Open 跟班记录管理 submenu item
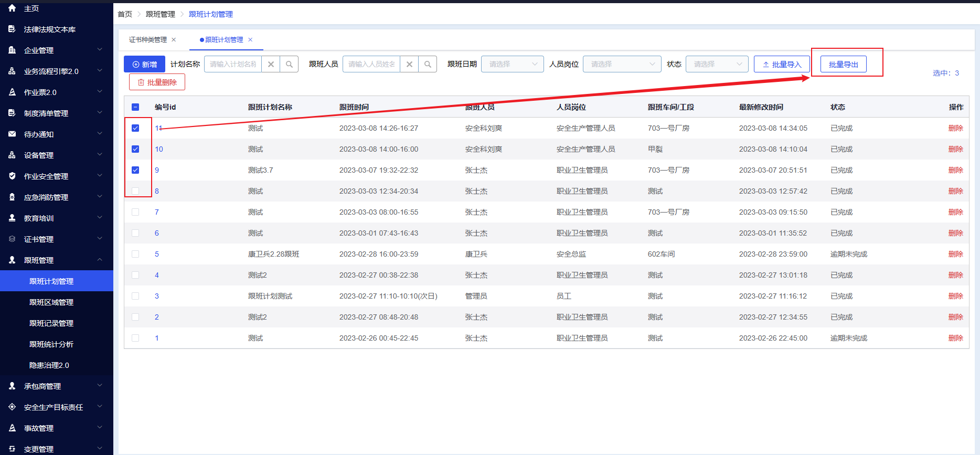This screenshot has width=980, height=455. pyautogui.click(x=51, y=323)
